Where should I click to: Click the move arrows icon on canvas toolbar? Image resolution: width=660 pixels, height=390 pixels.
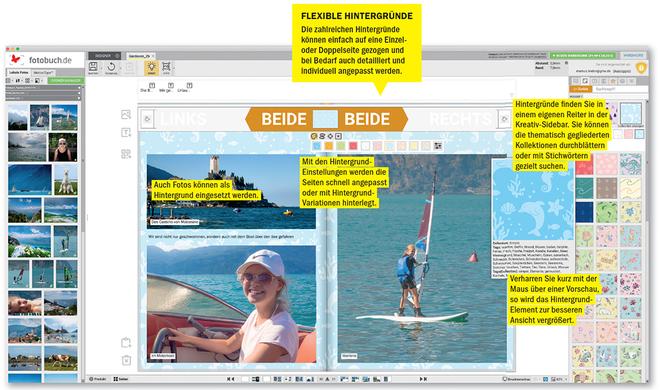tap(330, 136)
